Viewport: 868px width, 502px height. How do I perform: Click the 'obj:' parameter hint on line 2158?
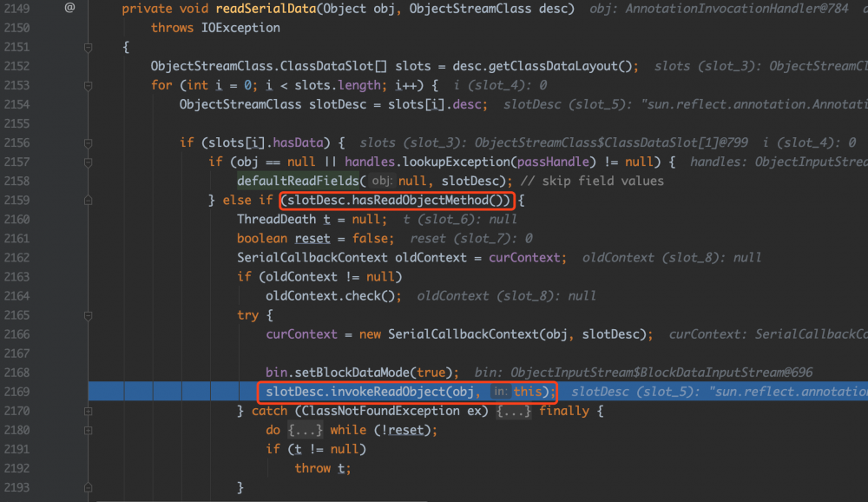click(381, 181)
